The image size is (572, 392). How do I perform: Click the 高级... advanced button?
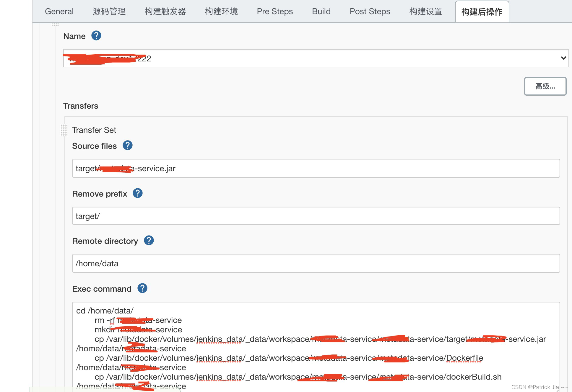click(545, 86)
